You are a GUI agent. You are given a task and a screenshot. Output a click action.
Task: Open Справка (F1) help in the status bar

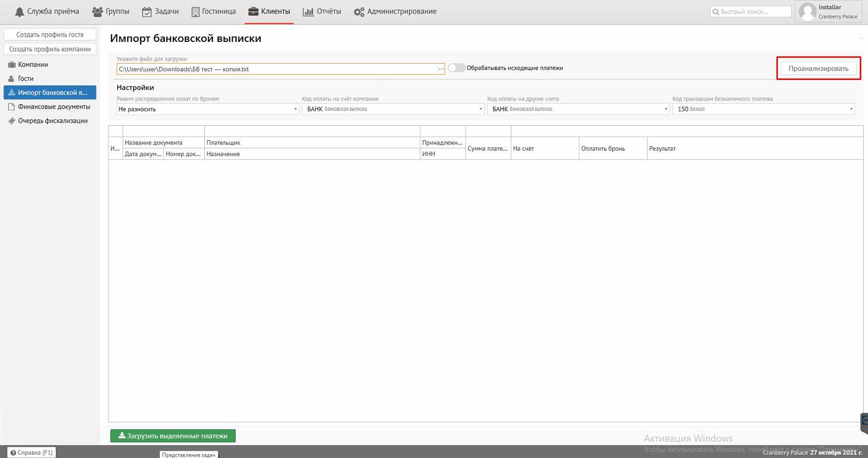pyautogui.click(x=32, y=453)
